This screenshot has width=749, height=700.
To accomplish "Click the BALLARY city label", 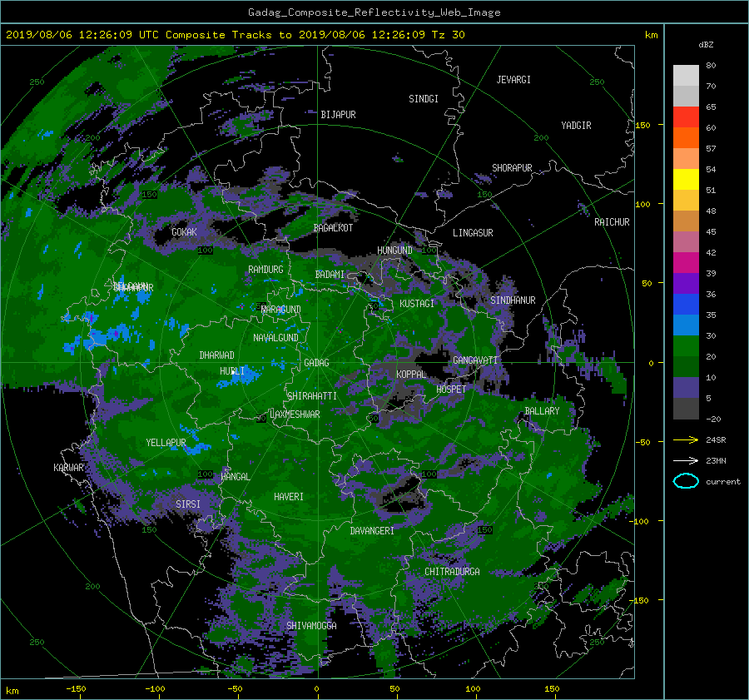I will [x=542, y=411].
